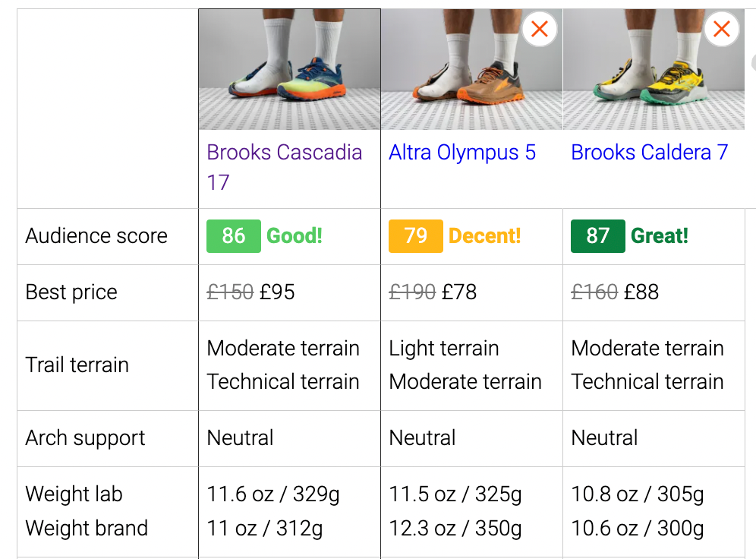The height and width of the screenshot is (559, 756).
Task: Click the Best price row label
Action: tap(71, 292)
